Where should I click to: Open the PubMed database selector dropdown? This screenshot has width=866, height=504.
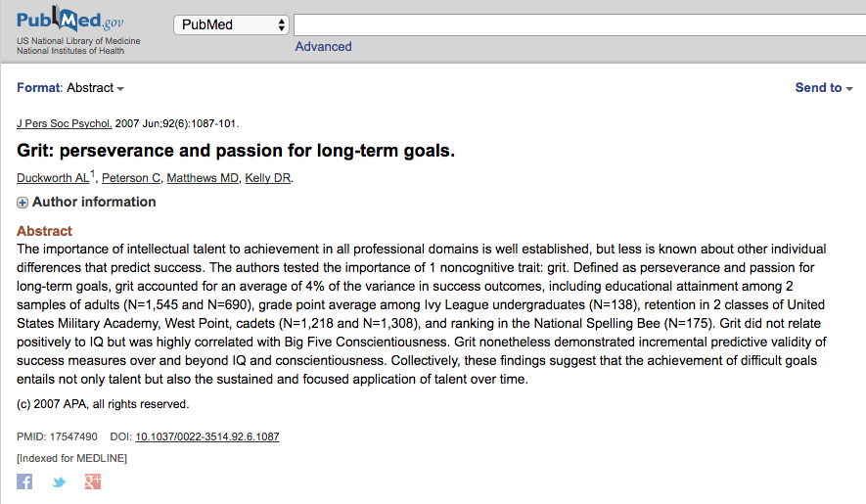pyautogui.click(x=231, y=24)
